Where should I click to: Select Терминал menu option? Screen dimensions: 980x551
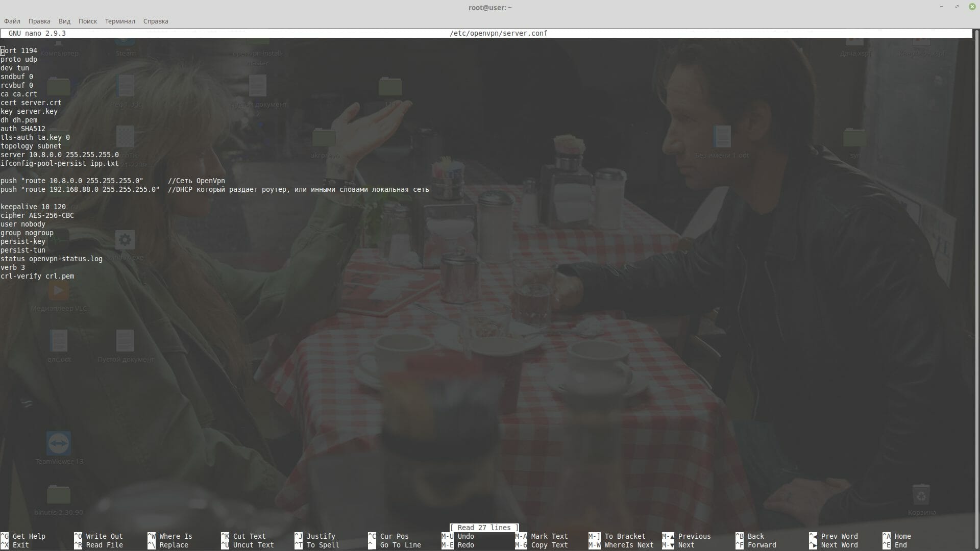[119, 21]
